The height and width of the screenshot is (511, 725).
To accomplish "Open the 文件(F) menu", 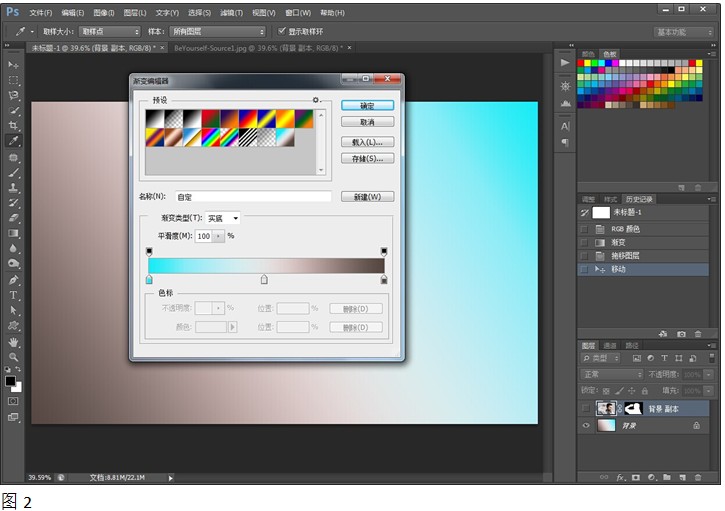I will pyautogui.click(x=41, y=12).
